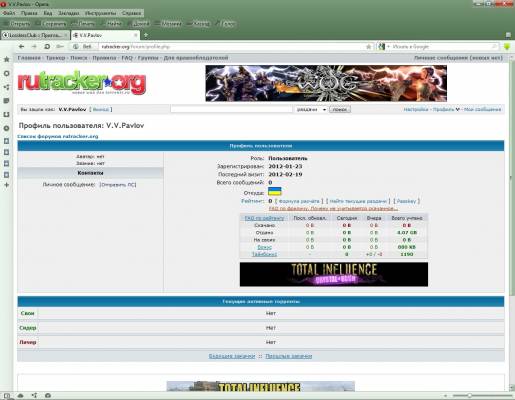
Task: Open the closed tabs trash icon
Action: (x=508, y=35)
